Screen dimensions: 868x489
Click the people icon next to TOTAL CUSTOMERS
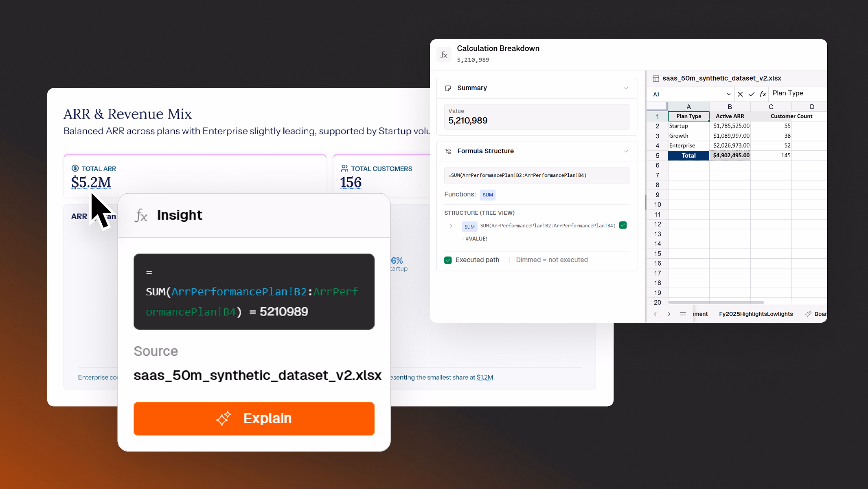[344, 168]
